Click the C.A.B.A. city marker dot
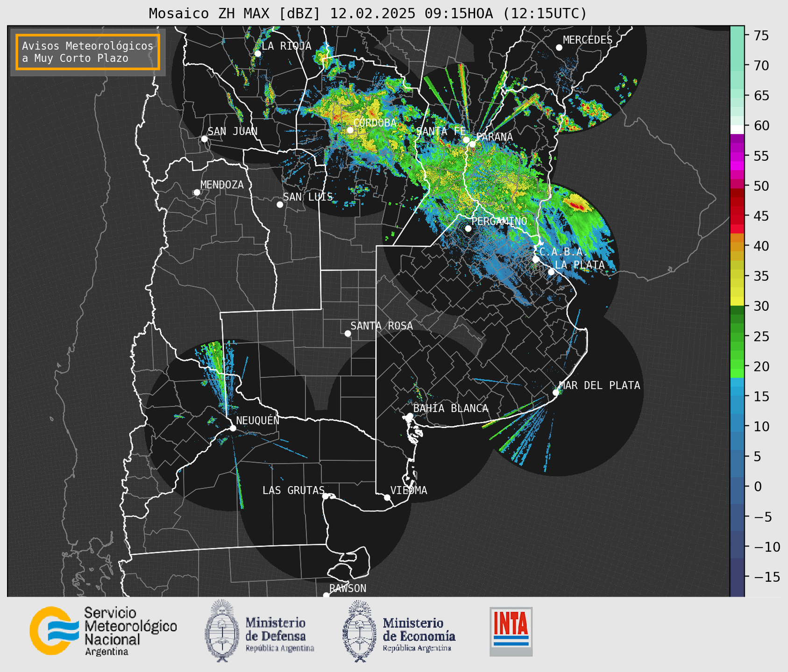Image resolution: width=788 pixels, height=672 pixels. coord(536,259)
